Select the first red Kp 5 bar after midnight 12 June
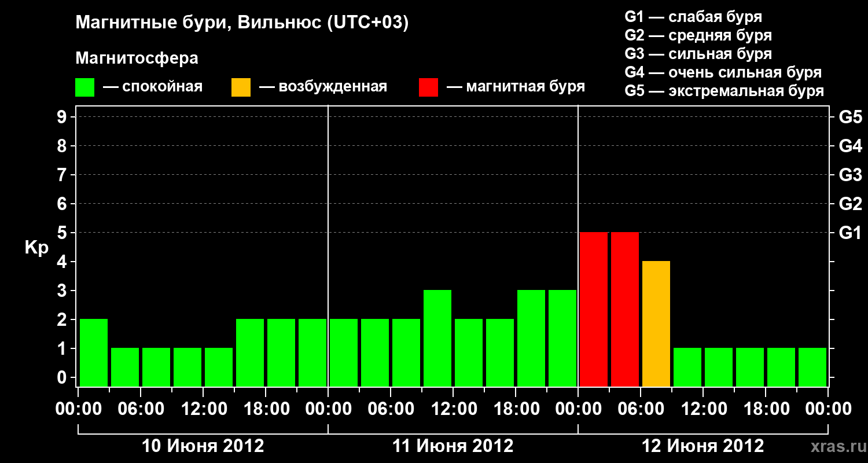The height and width of the screenshot is (463, 868). point(594,309)
